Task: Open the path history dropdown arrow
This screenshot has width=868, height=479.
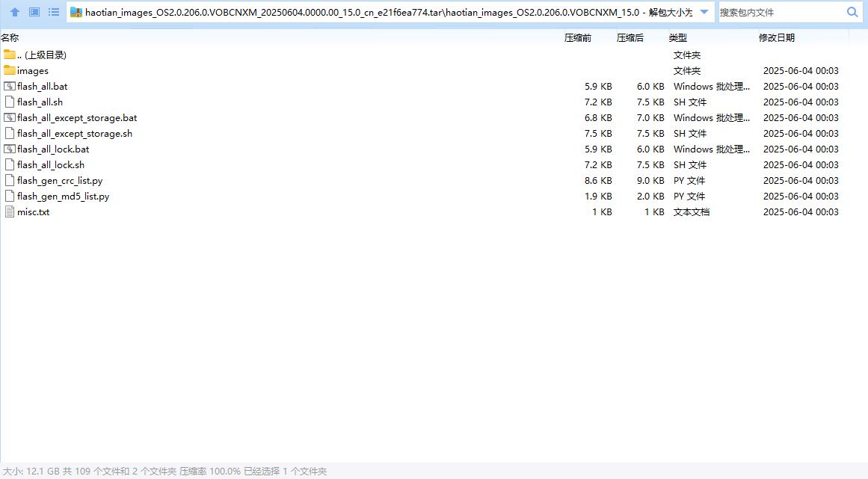Action: (704, 12)
